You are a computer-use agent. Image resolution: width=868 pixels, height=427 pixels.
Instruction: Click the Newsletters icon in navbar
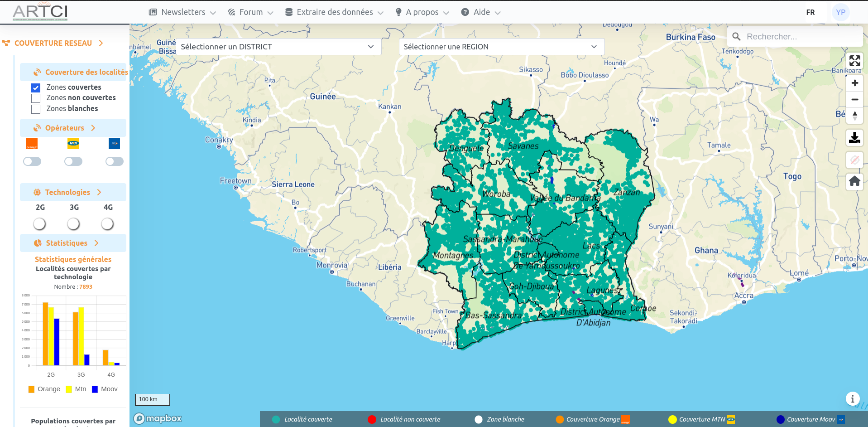153,12
